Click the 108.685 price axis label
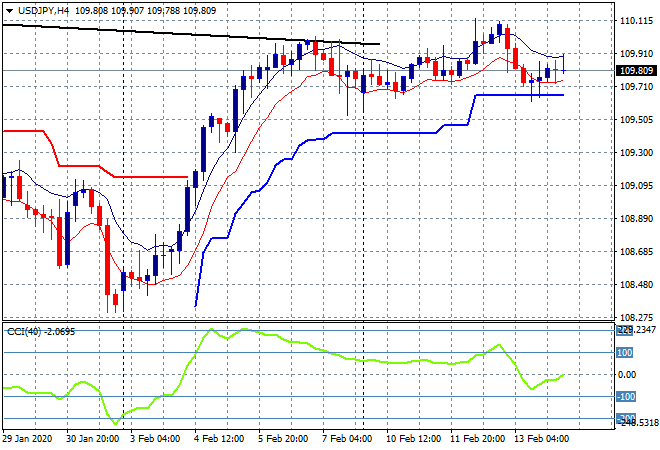660x450 pixels. 636,252
